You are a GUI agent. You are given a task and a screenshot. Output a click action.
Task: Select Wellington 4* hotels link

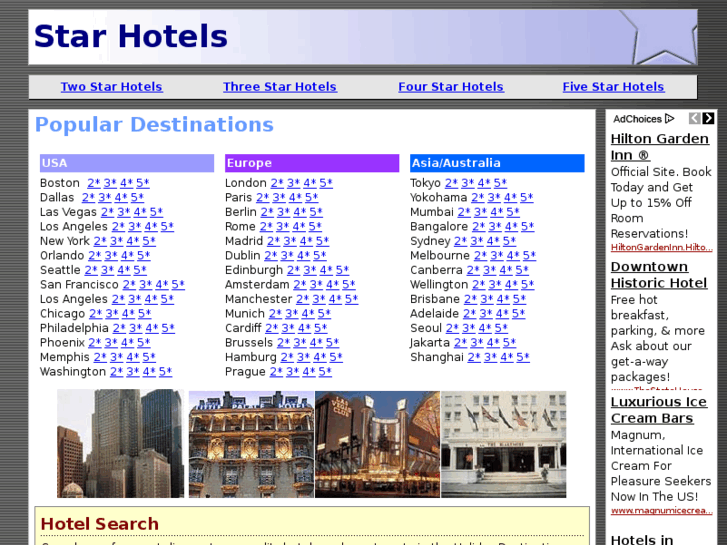(511, 284)
